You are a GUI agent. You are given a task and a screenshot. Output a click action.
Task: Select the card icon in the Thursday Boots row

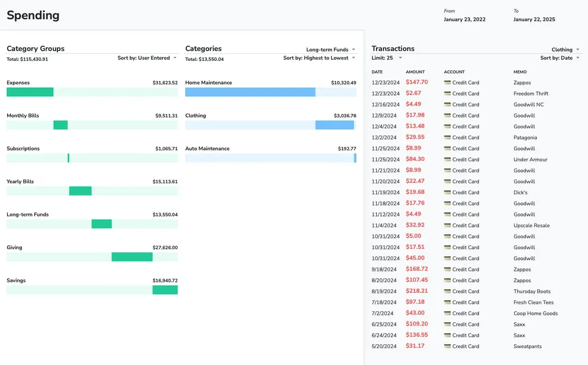(448, 292)
